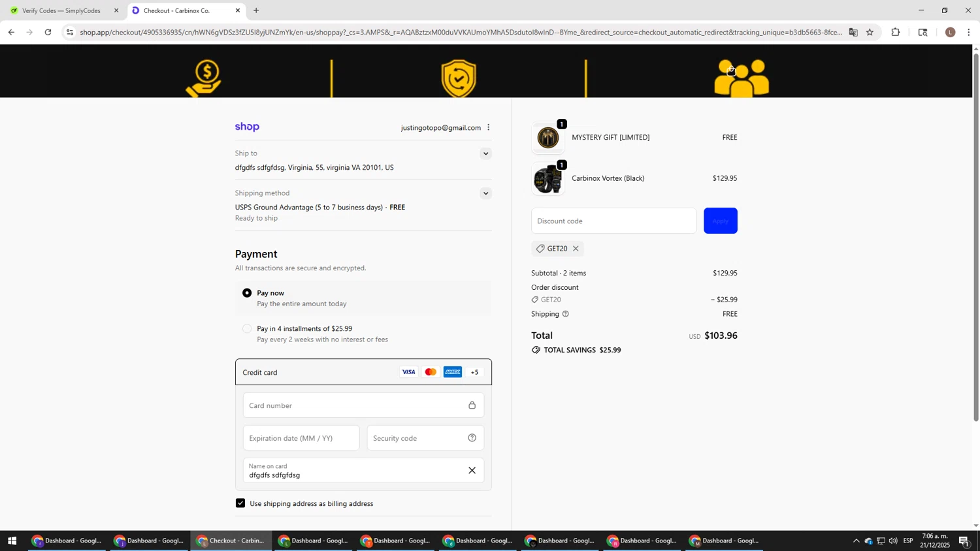
Task: Switch to Checkout Carbinox taskbar window
Action: point(231,541)
